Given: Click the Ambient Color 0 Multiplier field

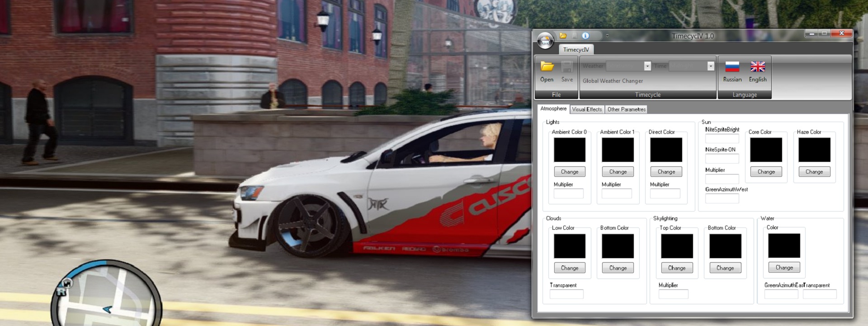Looking at the screenshot, I should [x=569, y=194].
